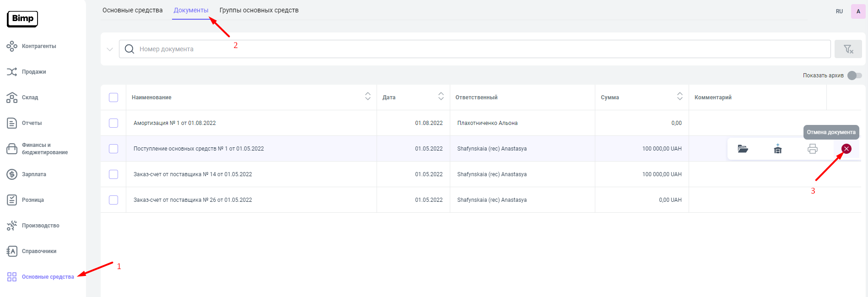Open Контрагенты in the sidebar

point(38,46)
